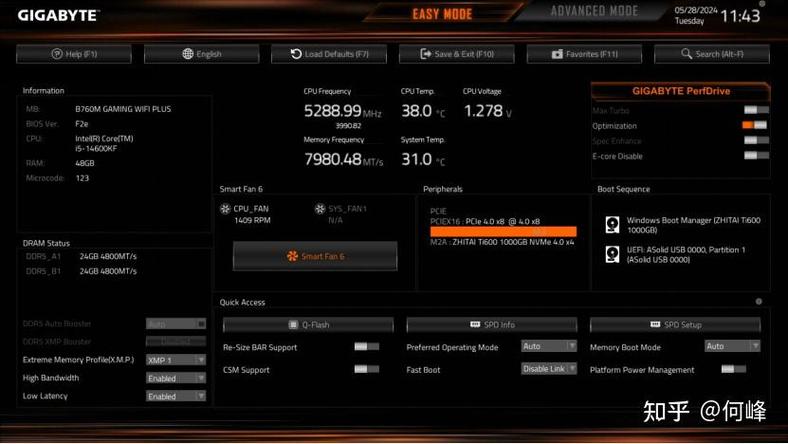Select UEFI ASolid USB boot entry
Viewport: 788px width, 444px height.
click(x=676, y=254)
